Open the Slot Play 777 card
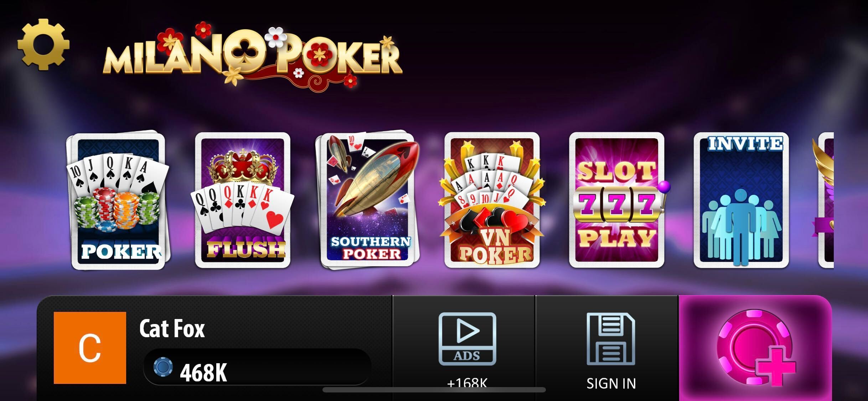 click(x=617, y=200)
